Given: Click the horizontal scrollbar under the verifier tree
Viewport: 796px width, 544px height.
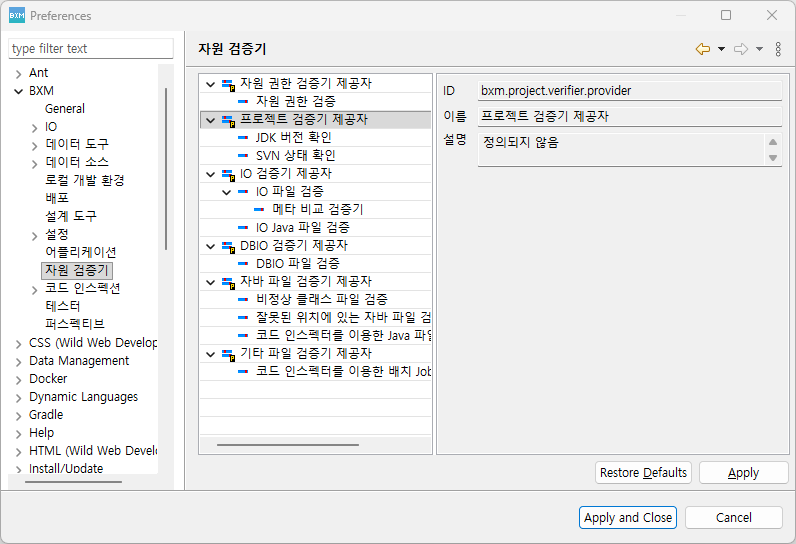Looking at the screenshot, I should coord(288,445).
